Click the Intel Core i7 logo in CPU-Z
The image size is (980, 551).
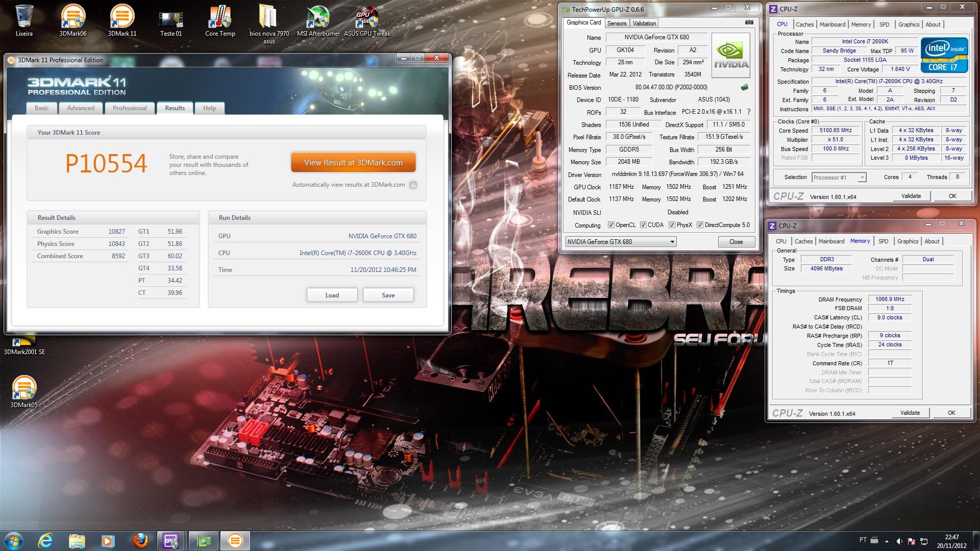tap(944, 55)
